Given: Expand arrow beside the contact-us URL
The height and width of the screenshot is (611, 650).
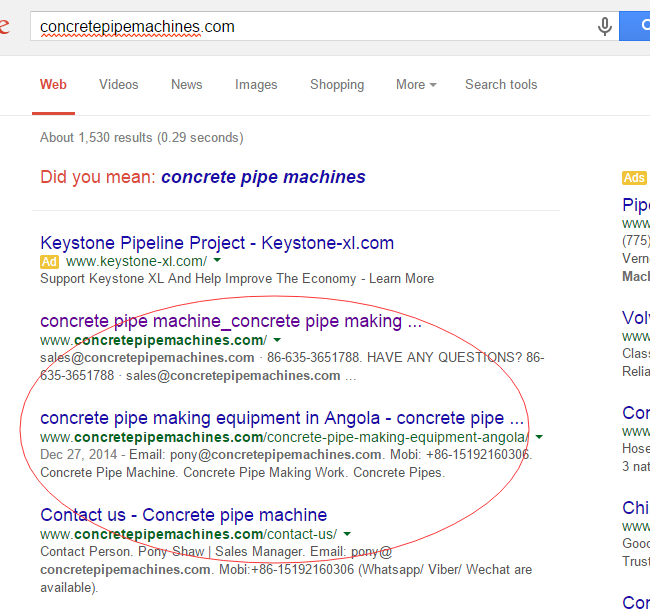Looking at the screenshot, I should click(x=347, y=534).
